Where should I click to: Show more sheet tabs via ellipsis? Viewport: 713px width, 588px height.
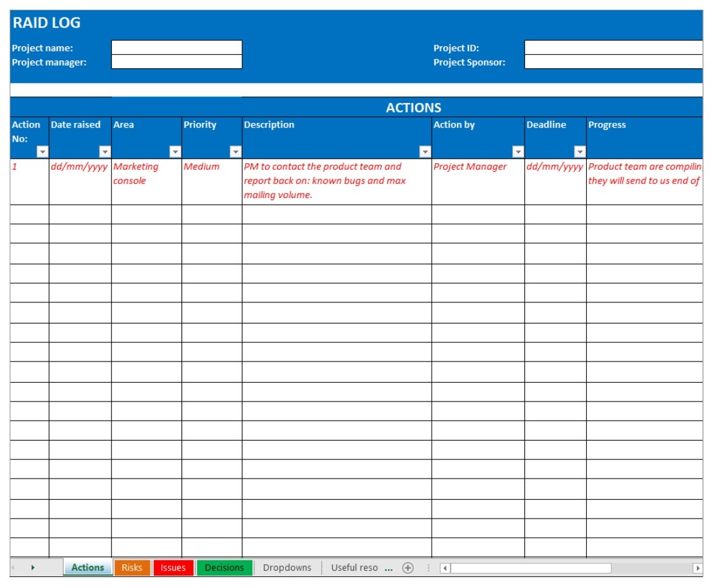click(388, 568)
